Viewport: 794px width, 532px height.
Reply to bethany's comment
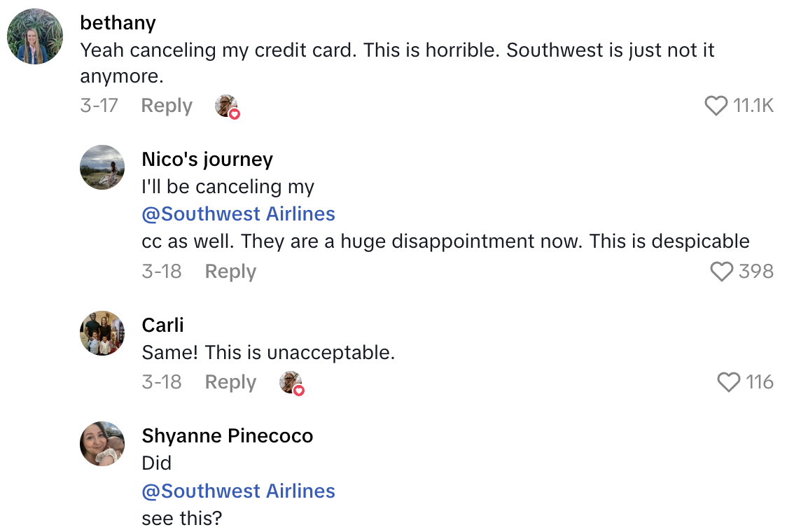(167, 106)
